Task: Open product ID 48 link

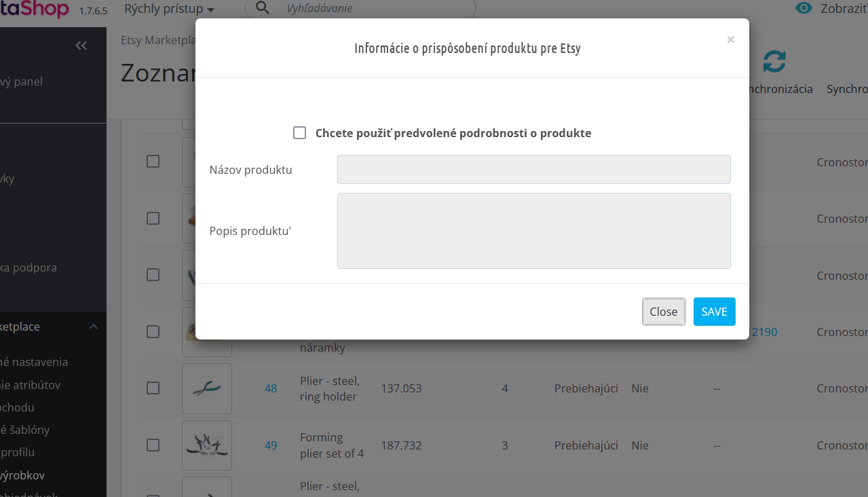Action: (x=271, y=388)
